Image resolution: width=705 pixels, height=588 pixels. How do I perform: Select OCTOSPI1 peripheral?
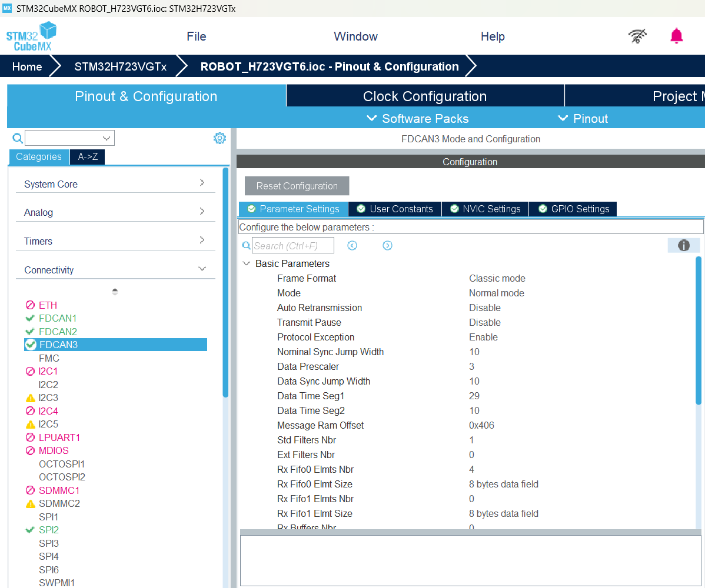tap(62, 464)
